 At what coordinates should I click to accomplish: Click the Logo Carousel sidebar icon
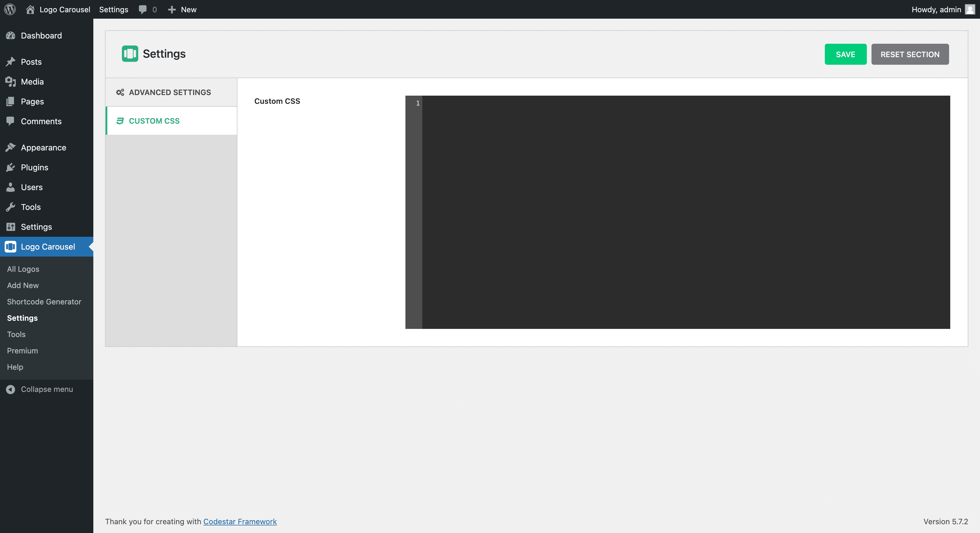point(11,246)
